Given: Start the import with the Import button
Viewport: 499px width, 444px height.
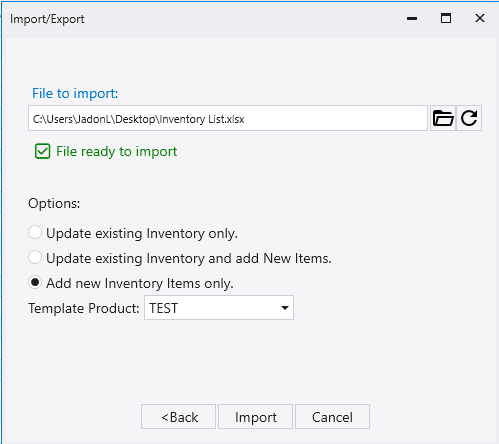Looking at the screenshot, I should pos(255,417).
